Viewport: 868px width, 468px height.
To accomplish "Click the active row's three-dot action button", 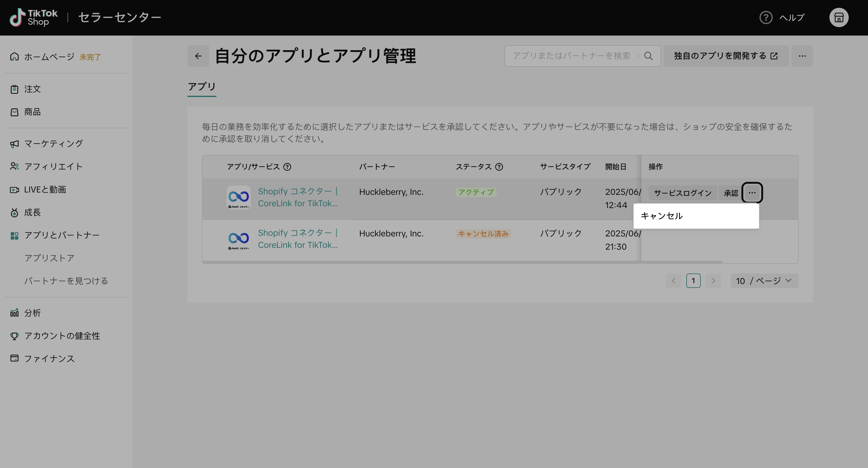I will click(x=752, y=192).
